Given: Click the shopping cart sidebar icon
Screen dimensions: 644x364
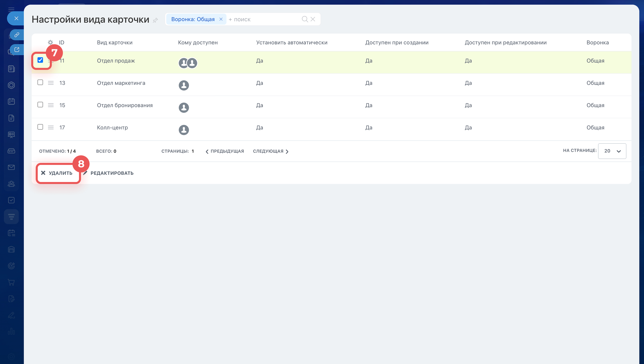Looking at the screenshot, I should [11, 282].
